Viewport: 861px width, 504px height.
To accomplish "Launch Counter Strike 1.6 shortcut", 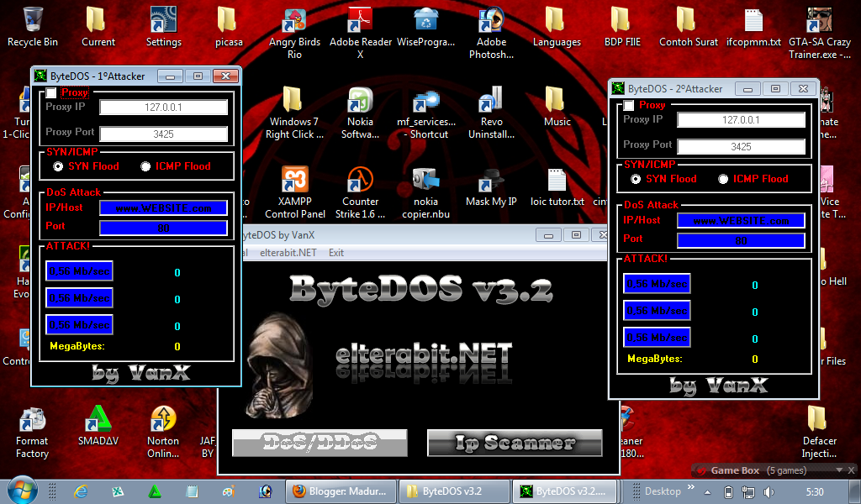I will pyautogui.click(x=360, y=192).
